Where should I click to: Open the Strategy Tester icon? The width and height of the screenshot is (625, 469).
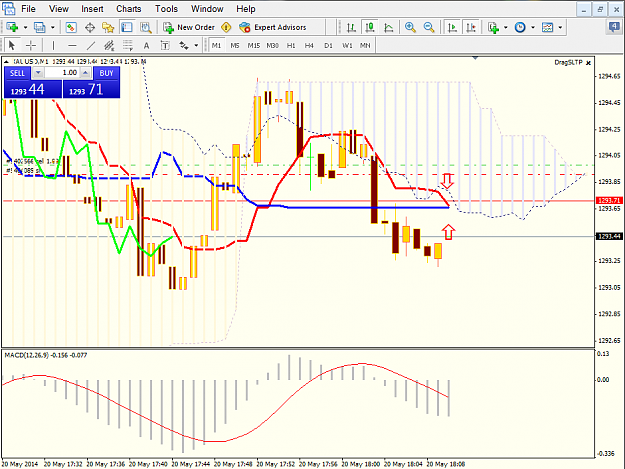click(145, 27)
